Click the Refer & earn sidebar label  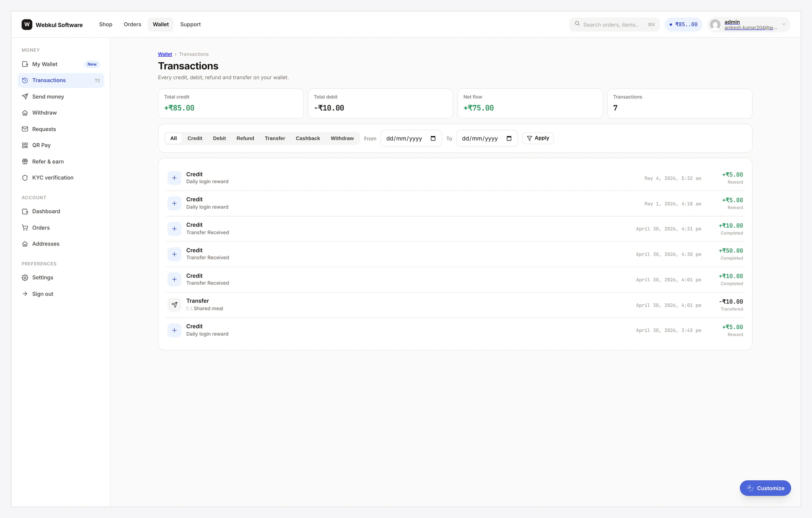[x=48, y=162]
